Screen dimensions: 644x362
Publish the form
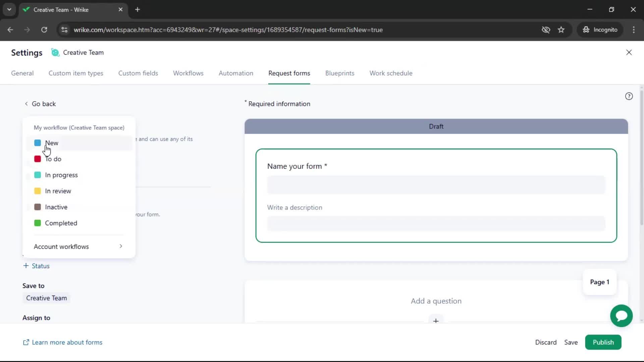pyautogui.click(x=603, y=343)
